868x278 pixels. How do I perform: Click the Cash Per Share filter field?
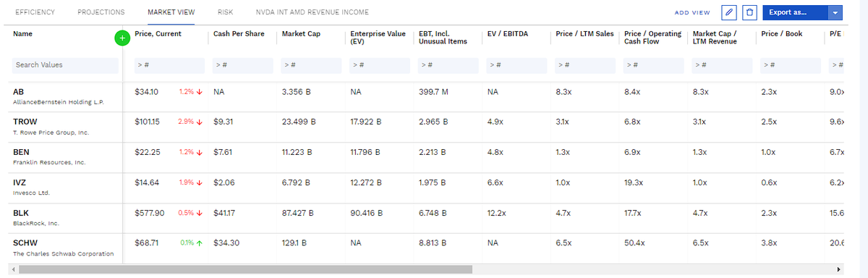tap(243, 65)
